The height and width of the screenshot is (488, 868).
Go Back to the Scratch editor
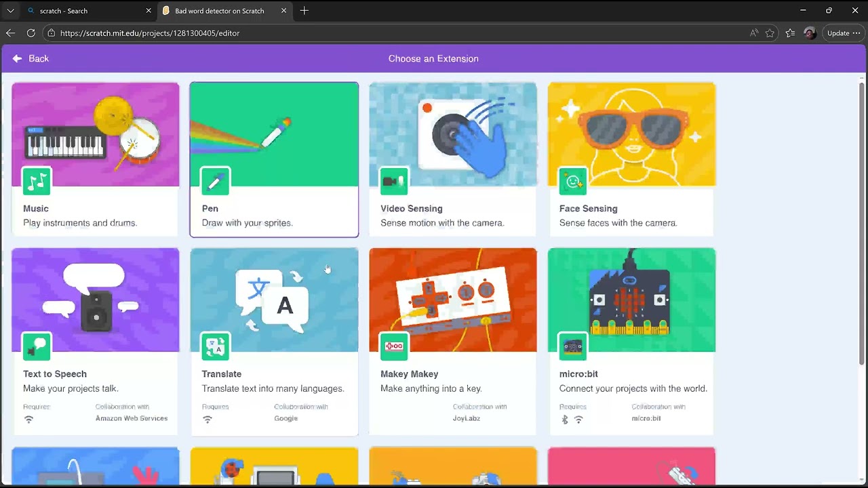(31, 58)
